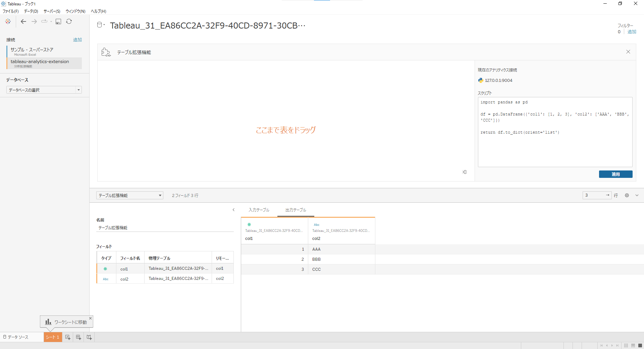Viewport: 644px width, 349px height.
Task: Open the data source cylinder icon menu
Action: tap(101, 25)
